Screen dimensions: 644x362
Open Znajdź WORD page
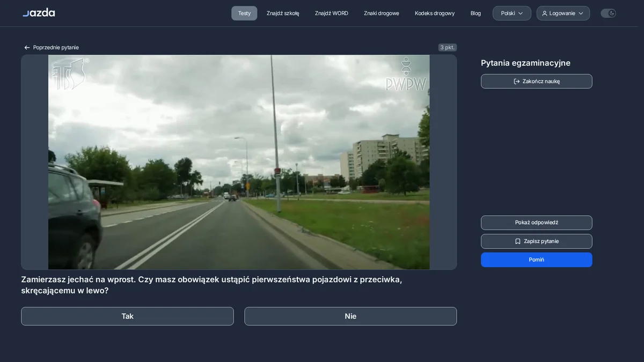332,13
